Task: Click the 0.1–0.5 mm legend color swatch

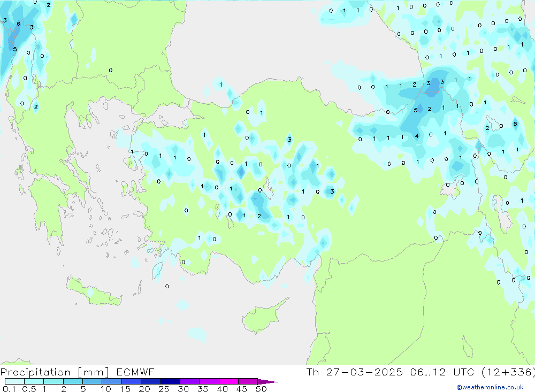Action: 14,381
